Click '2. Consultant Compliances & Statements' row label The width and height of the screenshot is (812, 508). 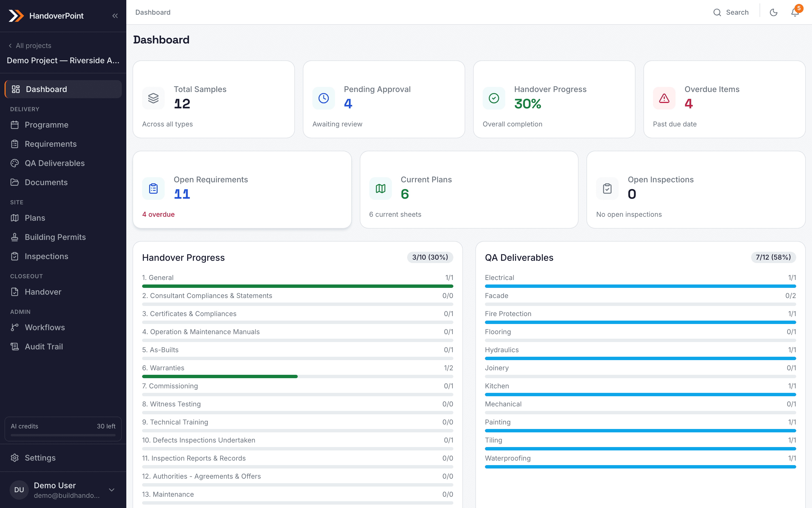point(207,296)
